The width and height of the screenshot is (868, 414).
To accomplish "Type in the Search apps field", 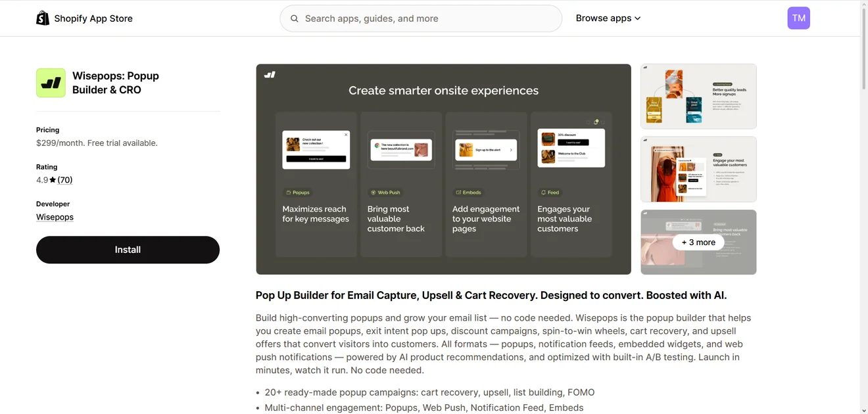I will [421, 18].
